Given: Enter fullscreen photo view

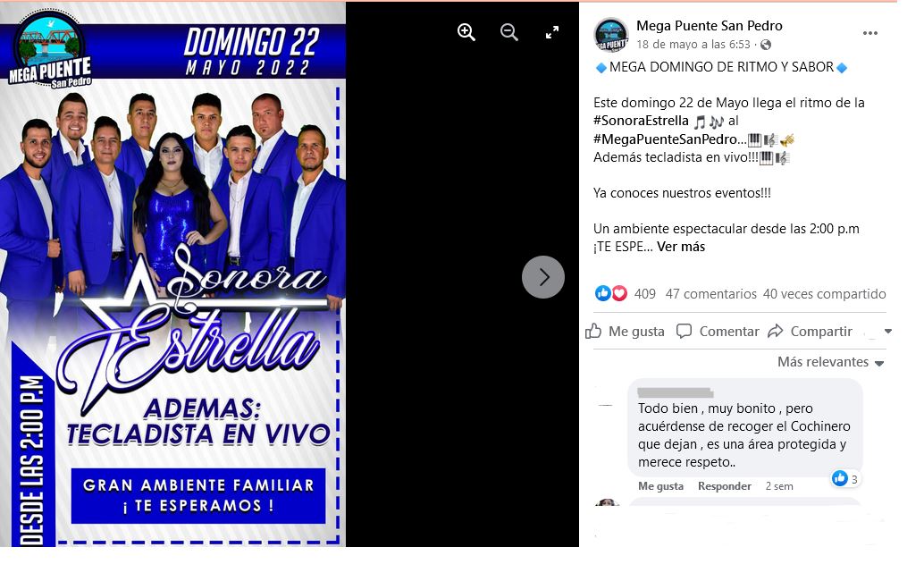Looking at the screenshot, I should [552, 32].
